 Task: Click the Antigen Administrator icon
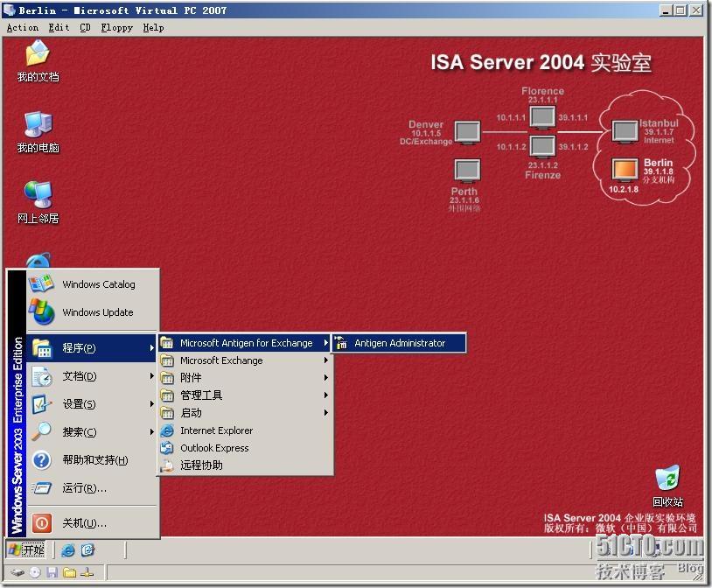pos(341,343)
